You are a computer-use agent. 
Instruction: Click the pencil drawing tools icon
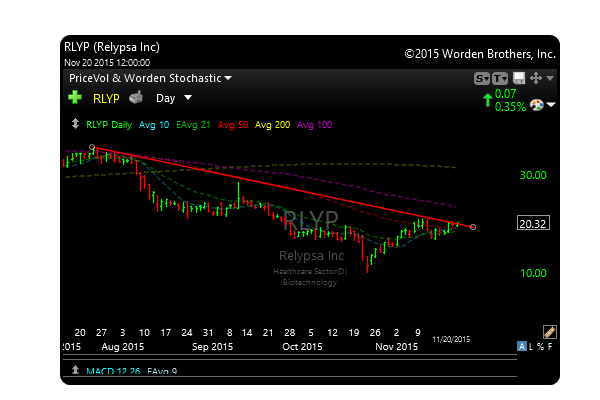coord(548,331)
